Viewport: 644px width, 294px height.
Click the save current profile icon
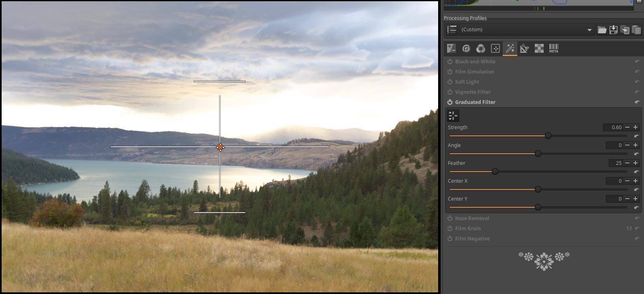[613, 30]
